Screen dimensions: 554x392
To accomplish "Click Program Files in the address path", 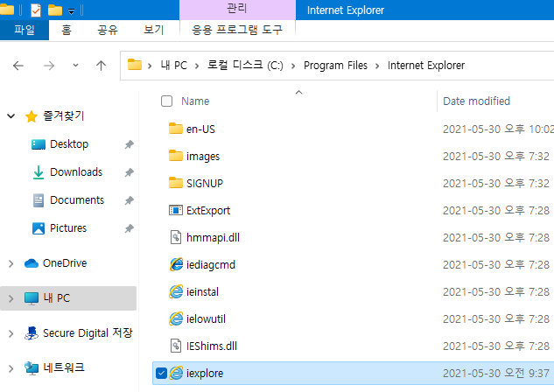I will 336,66.
